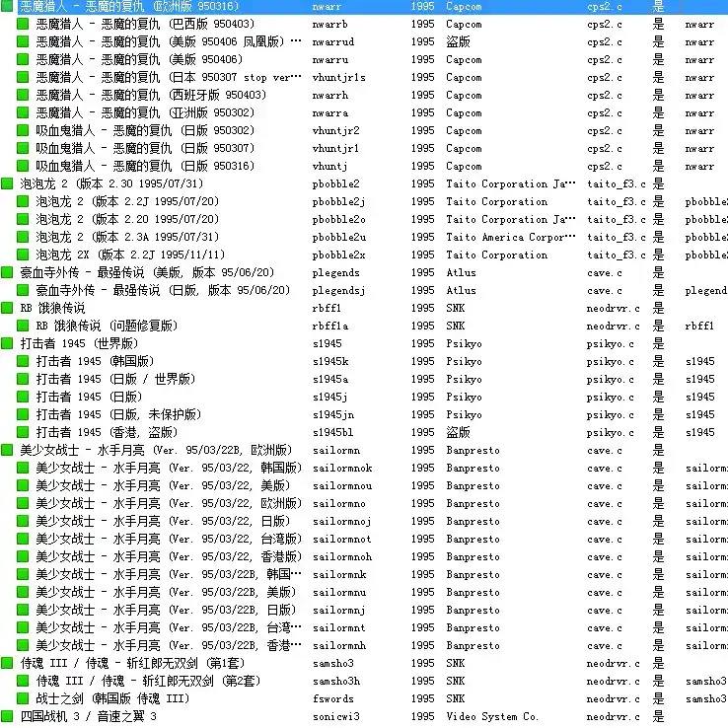Select game 豪血寺外传 - 最强传说 (美版)
This screenshot has width=728, height=728.
[x=147, y=272]
